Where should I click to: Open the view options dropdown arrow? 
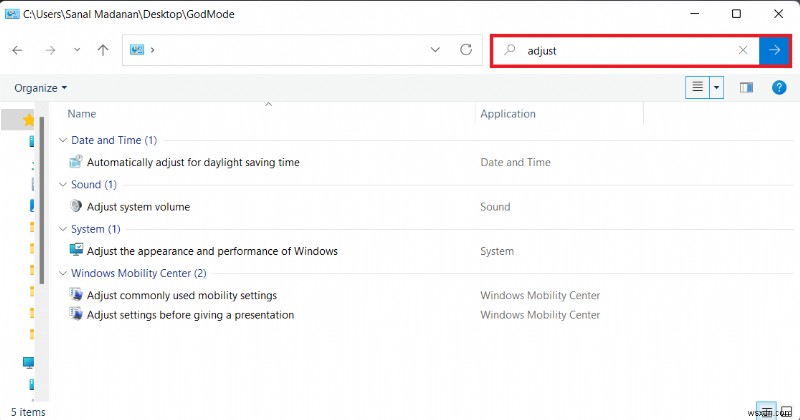[717, 88]
